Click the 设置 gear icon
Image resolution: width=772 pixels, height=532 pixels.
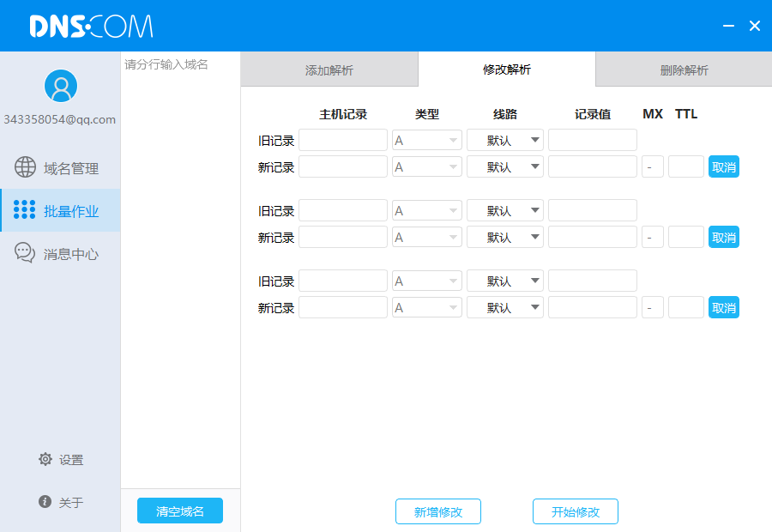pyautogui.click(x=45, y=459)
